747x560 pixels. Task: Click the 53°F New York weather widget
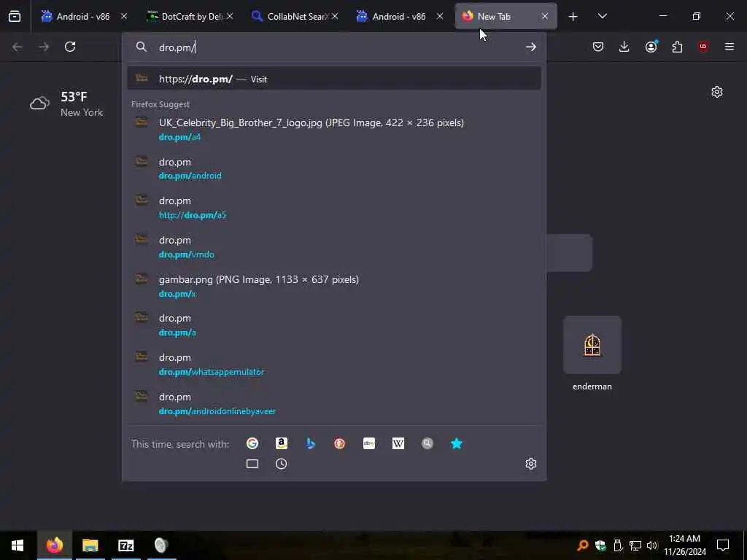pos(66,104)
